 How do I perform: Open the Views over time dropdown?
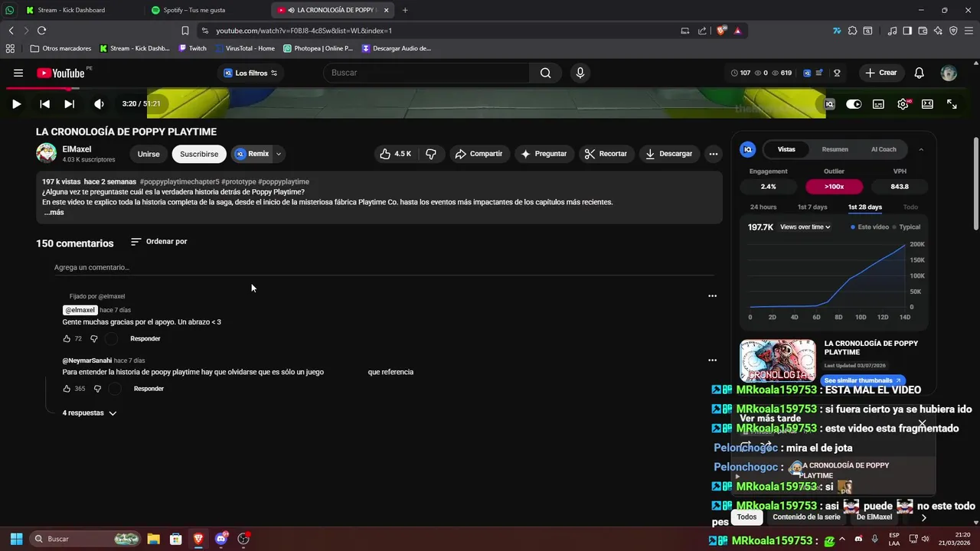pos(805,227)
